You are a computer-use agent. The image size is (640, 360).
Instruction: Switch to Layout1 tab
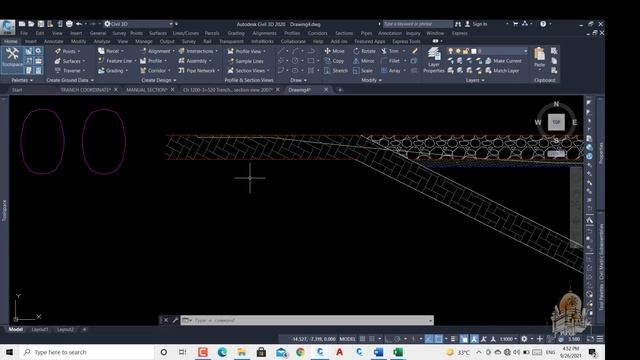[x=40, y=329]
